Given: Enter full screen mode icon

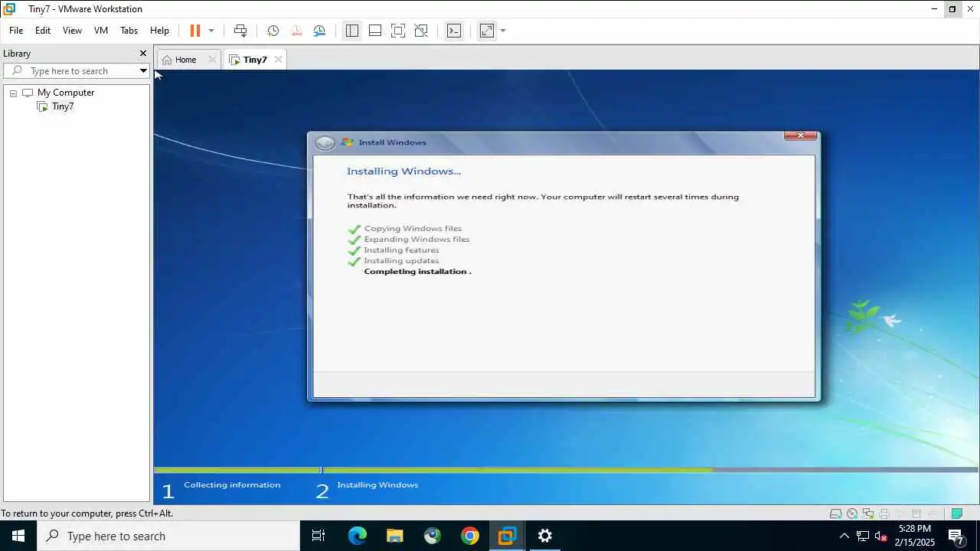Looking at the screenshot, I should 398,31.
